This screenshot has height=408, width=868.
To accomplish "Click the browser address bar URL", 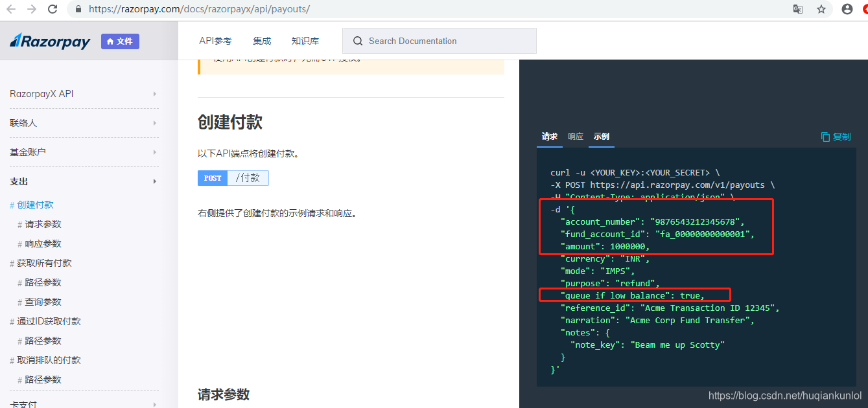I will (199, 9).
